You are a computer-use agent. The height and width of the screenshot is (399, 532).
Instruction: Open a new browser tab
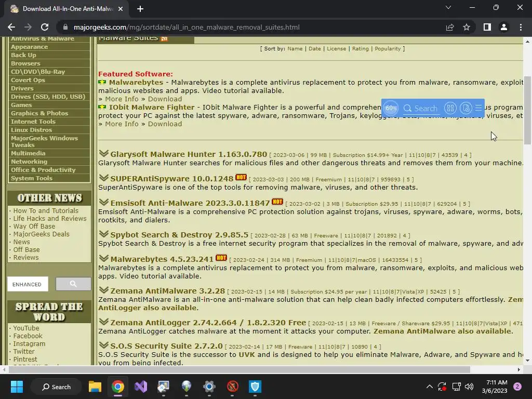click(x=140, y=9)
